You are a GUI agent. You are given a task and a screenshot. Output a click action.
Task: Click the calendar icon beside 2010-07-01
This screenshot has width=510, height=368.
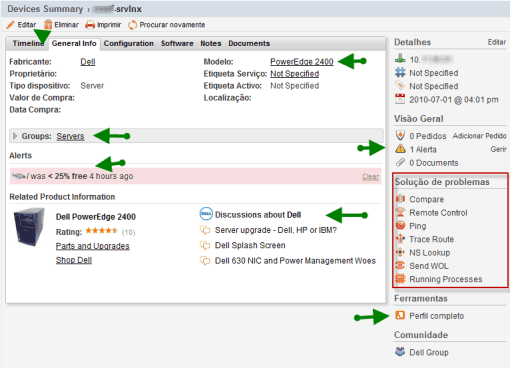click(x=400, y=99)
